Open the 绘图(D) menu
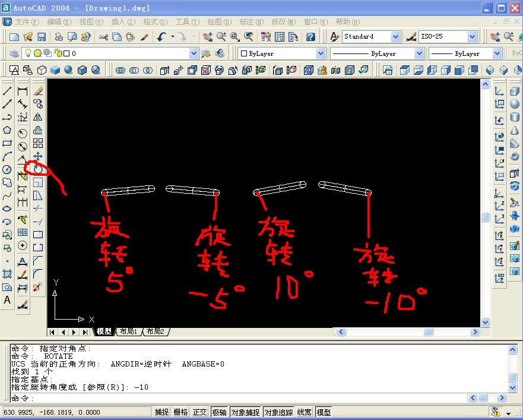Viewport: 523px width, 420px height. coord(219,22)
